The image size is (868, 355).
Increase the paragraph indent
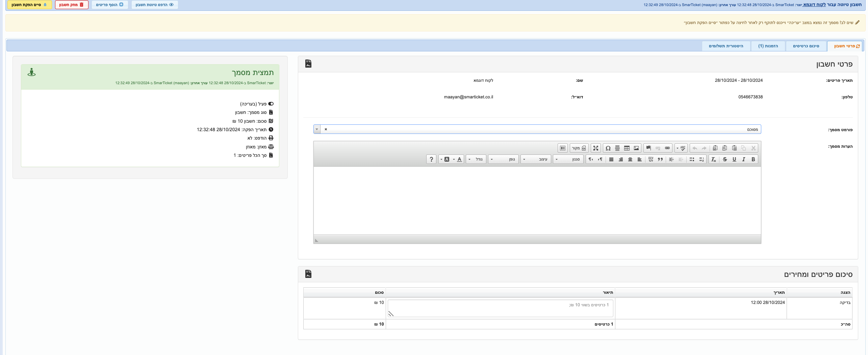coord(671,159)
